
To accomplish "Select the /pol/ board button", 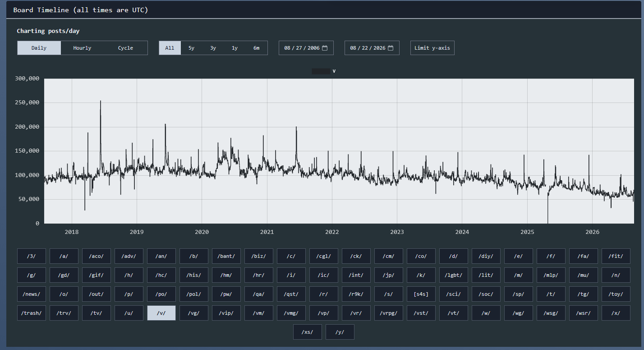I will [194, 294].
